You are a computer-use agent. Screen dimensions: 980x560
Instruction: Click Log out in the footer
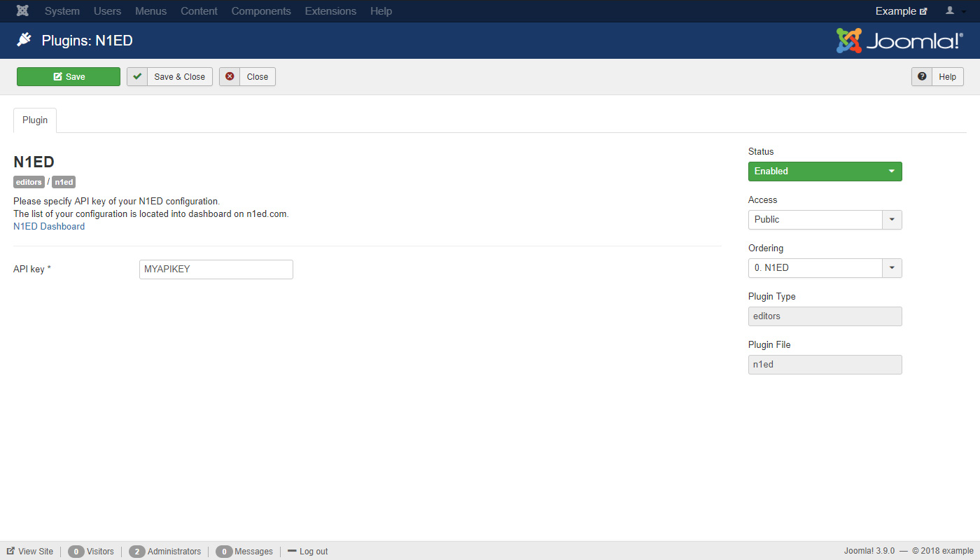308,552
